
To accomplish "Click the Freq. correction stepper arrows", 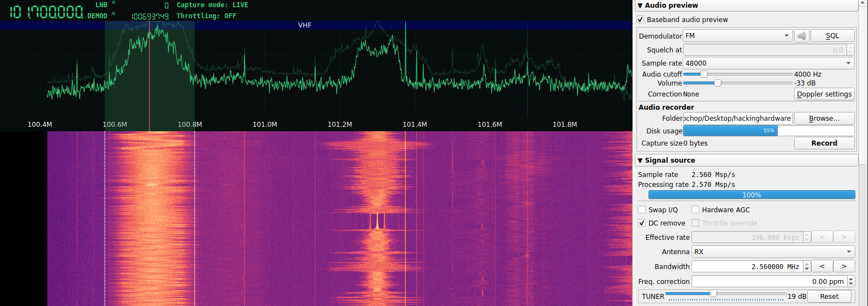I will 850,281.
